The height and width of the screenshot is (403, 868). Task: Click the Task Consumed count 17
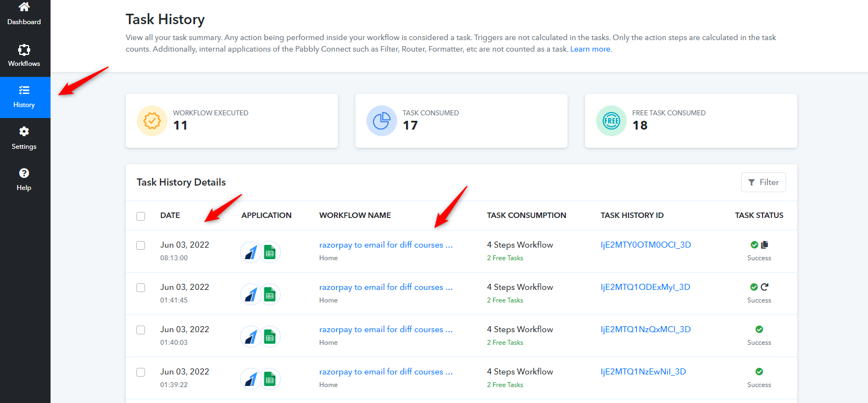point(410,126)
